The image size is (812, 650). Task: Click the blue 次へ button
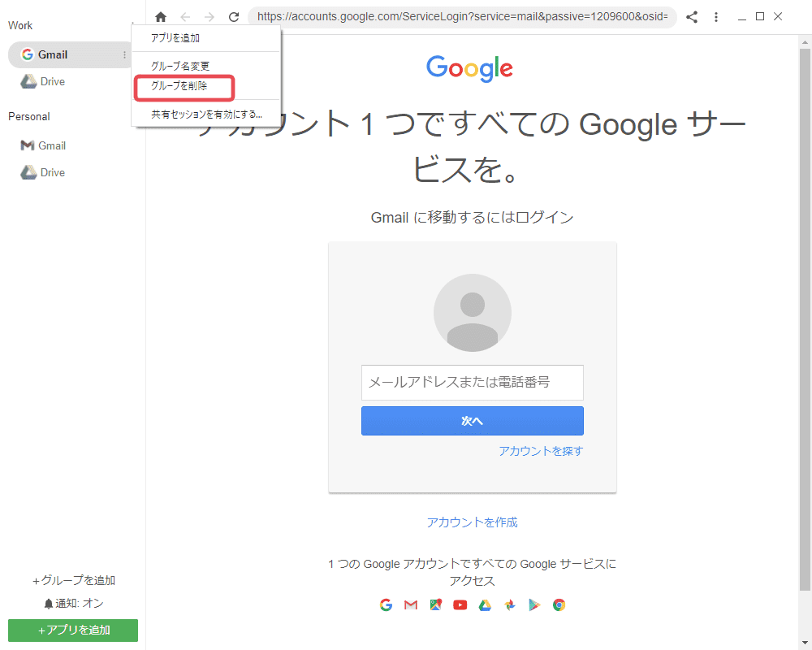(472, 421)
